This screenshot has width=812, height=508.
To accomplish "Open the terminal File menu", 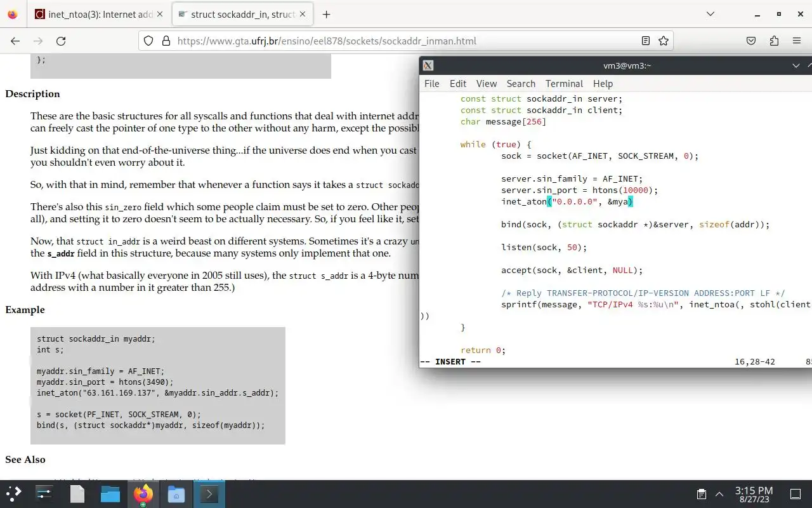I will point(432,84).
